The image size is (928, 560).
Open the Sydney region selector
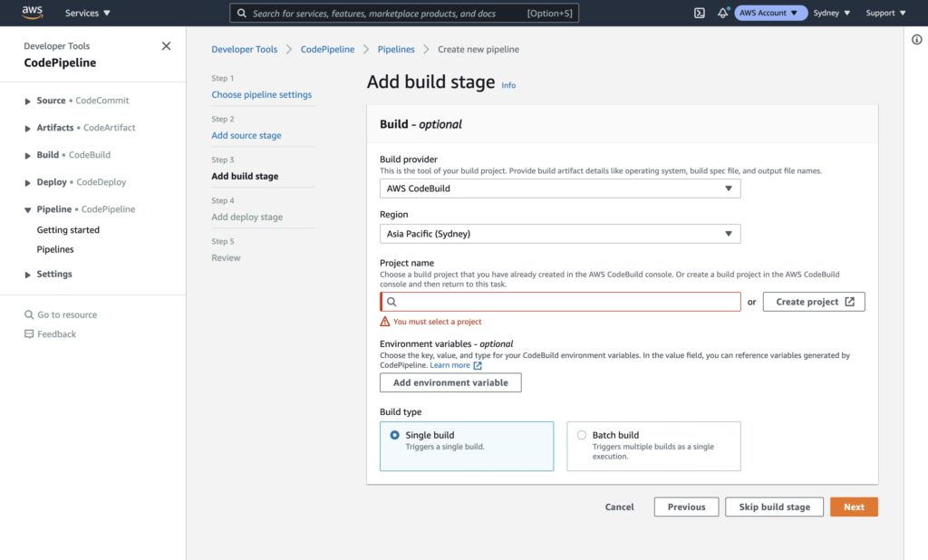coord(832,13)
